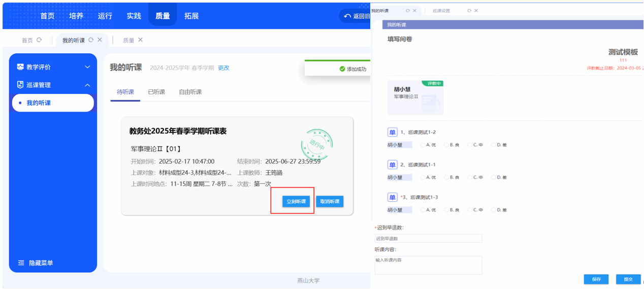Screen dimensions: 644x289
Task: Refresh the 巡课设置 tab via reload icon
Action: pos(469,11)
